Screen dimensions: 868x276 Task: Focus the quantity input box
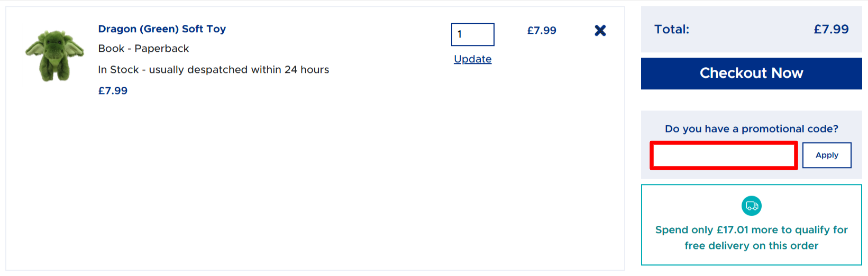472,34
